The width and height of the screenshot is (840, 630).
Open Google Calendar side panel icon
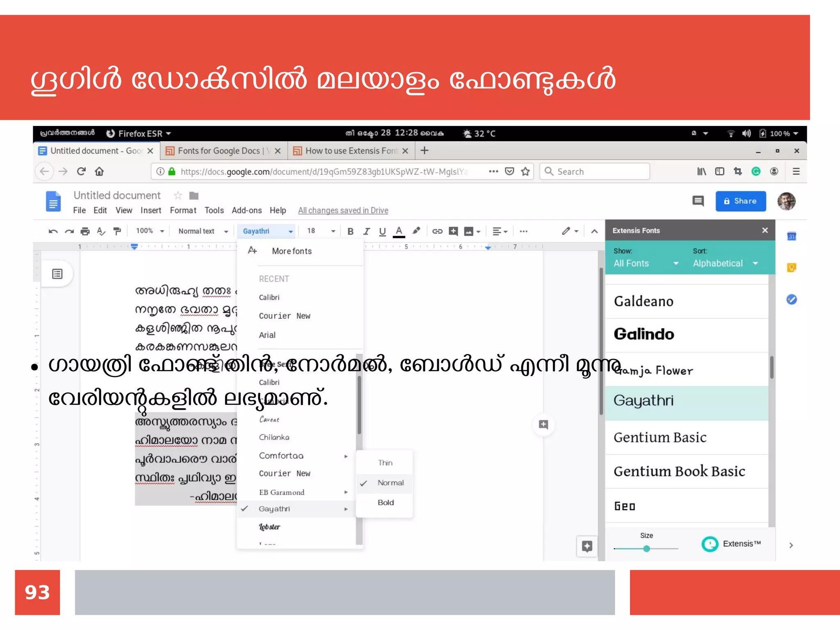click(x=791, y=236)
